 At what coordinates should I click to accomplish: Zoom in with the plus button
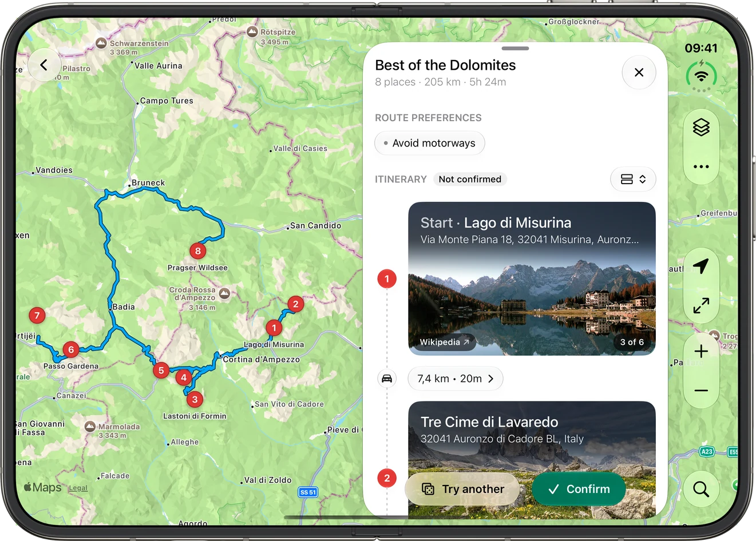[x=701, y=352]
